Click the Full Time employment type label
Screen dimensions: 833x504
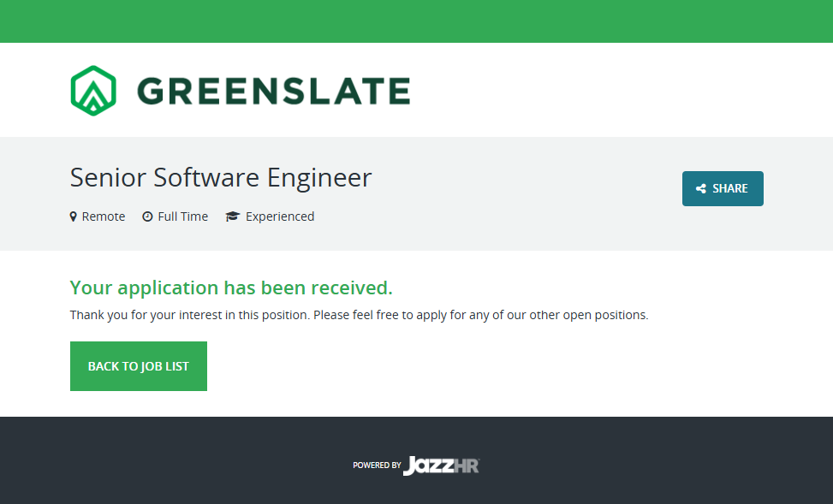(x=182, y=216)
